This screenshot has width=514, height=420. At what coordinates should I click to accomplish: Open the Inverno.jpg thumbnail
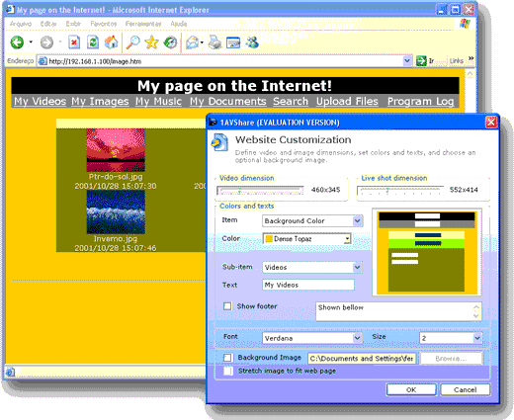click(x=116, y=212)
